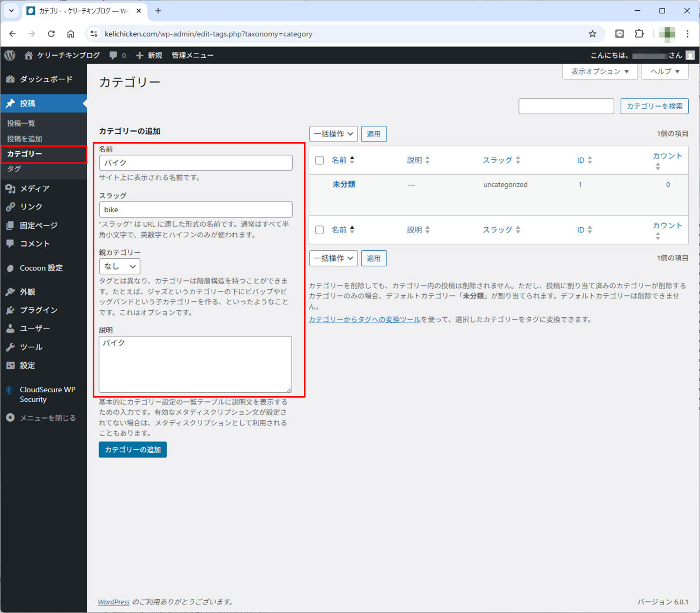The height and width of the screenshot is (613, 700).
Task: Click the 0 count link for 未分類
Action: tap(668, 184)
